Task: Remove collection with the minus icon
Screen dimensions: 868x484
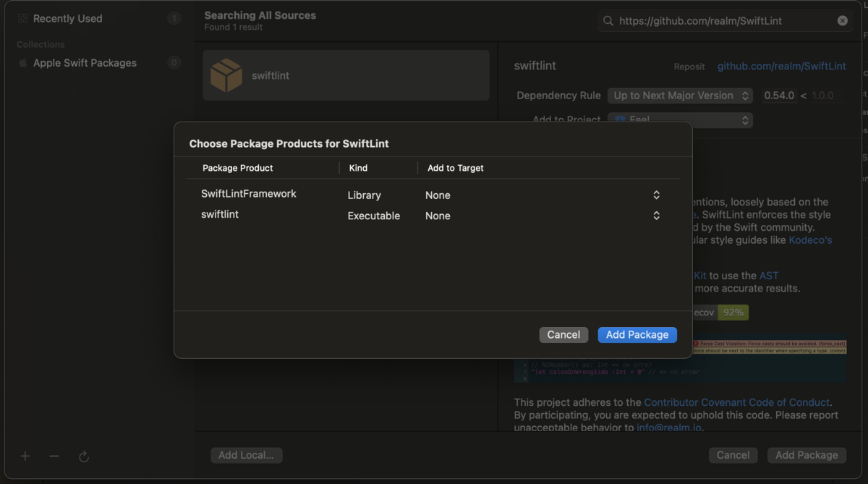Action: click(54, 456)
